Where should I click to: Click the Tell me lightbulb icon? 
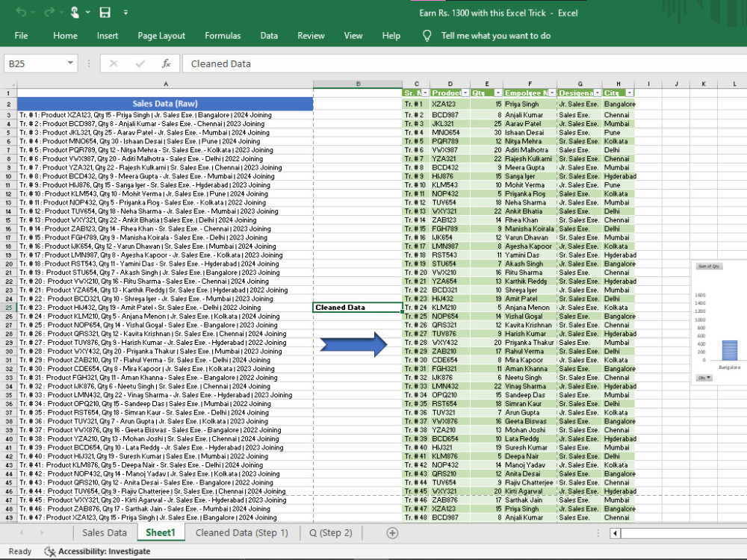click(x=427, y=36)
